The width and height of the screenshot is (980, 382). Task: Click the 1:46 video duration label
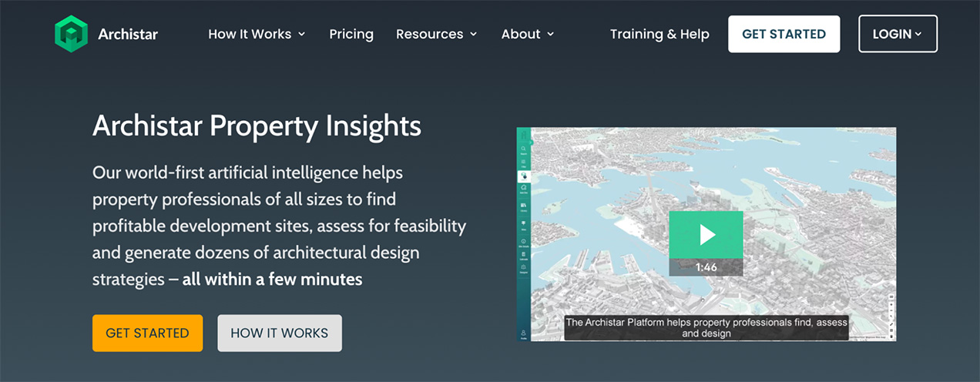(x=706, y=267)
